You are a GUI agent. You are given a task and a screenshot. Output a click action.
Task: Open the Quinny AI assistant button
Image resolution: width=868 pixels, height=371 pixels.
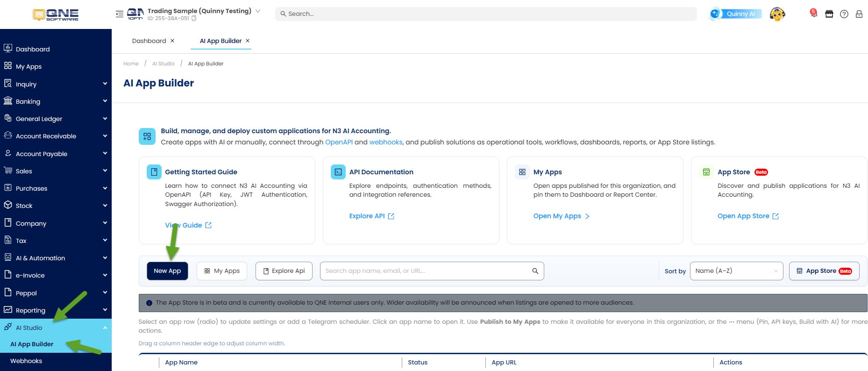(x=736, y=14)
